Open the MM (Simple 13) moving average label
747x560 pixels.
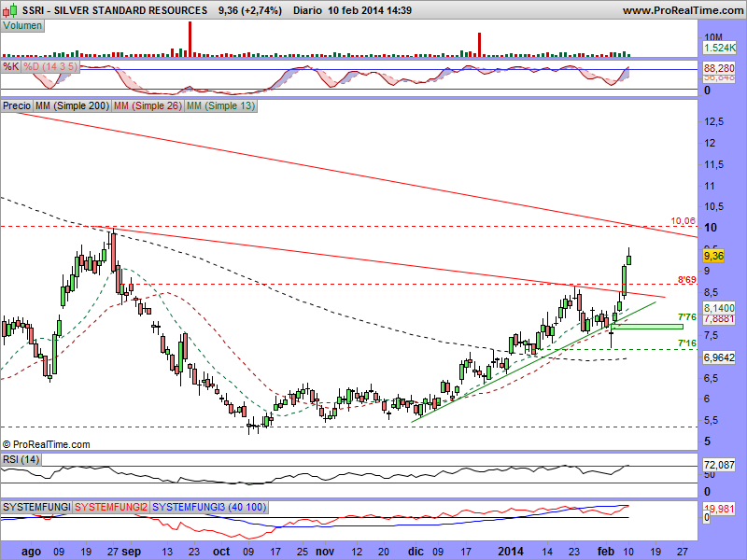point(220,105)
